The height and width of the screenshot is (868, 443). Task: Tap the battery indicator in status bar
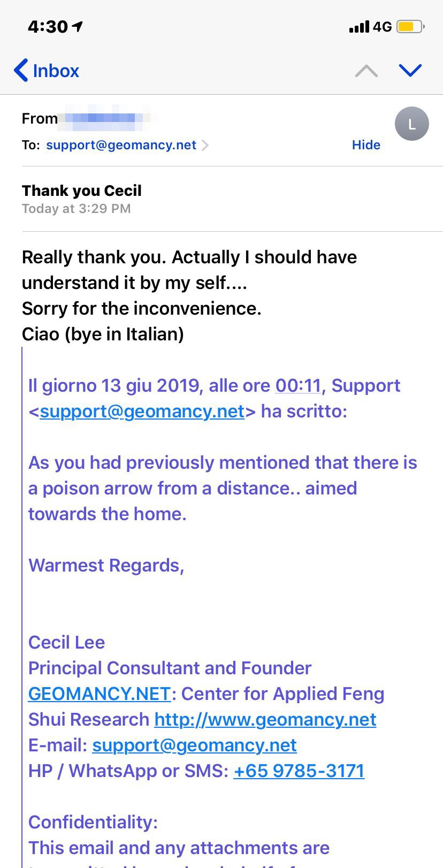tap(410, 26)
